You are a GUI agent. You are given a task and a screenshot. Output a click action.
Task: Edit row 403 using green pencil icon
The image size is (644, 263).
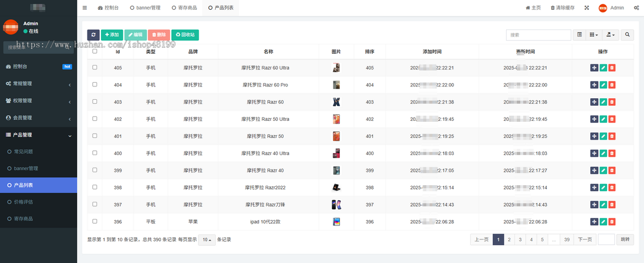[x=603, y=102]
